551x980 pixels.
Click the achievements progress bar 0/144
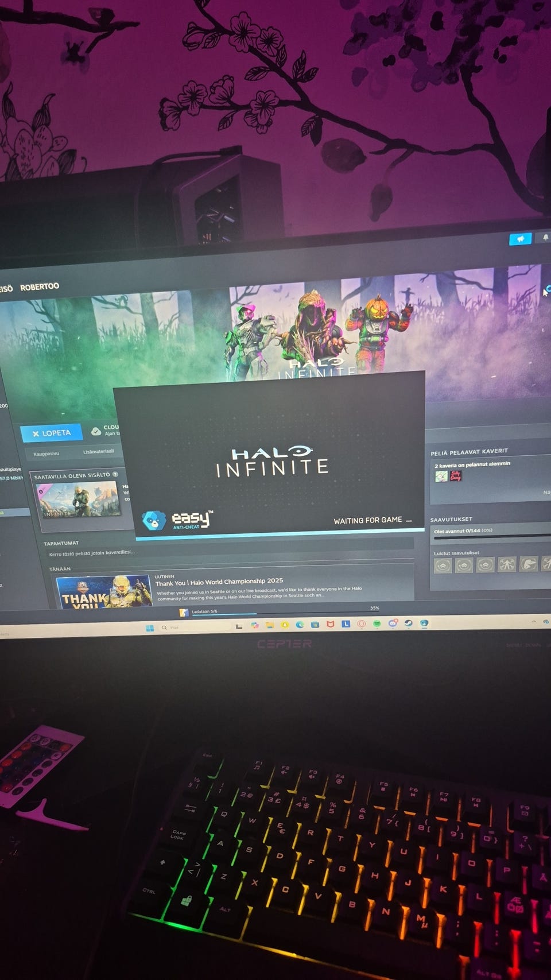pyautogui.click(x=491, y=536)
